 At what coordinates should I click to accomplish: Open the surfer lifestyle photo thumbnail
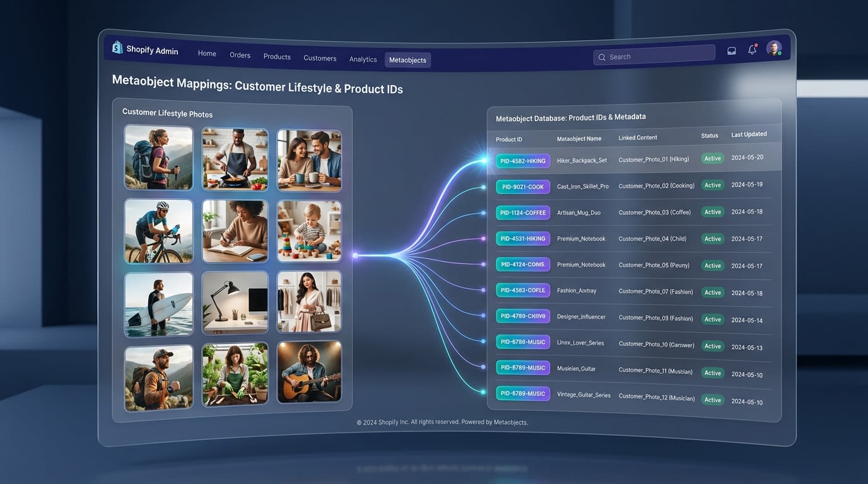(158, 303)
